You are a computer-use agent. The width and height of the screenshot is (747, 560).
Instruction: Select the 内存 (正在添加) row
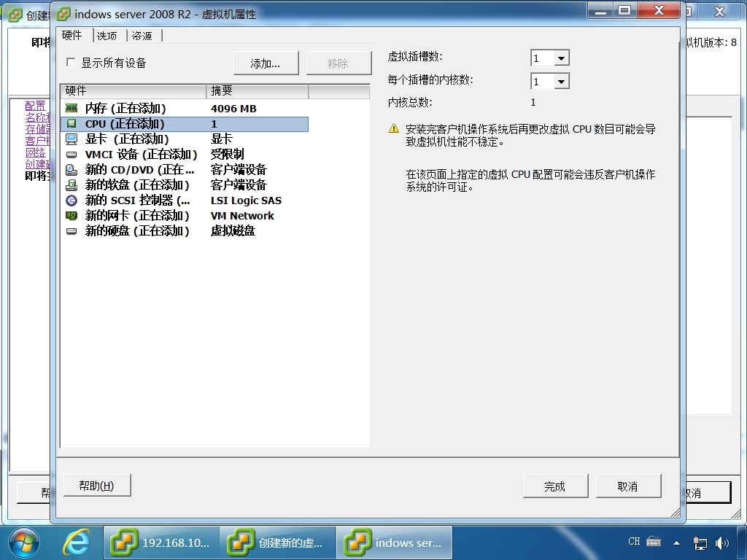(185, 109)
